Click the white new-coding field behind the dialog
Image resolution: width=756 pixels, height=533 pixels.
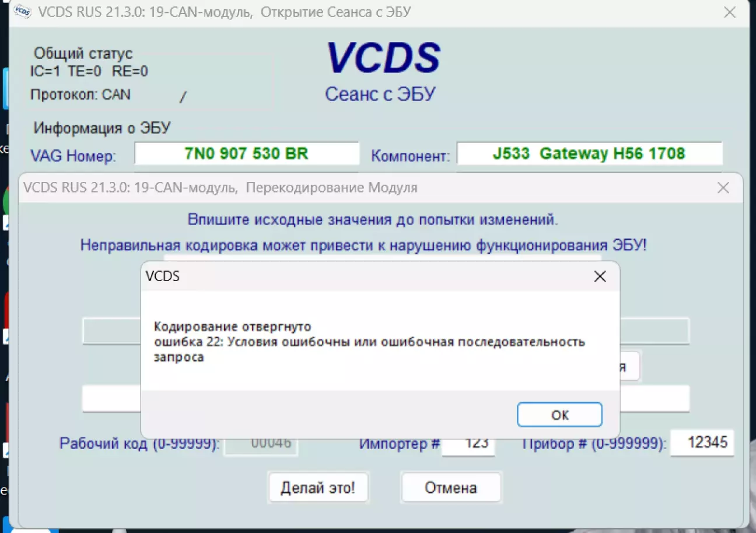[x=111, y=398]
